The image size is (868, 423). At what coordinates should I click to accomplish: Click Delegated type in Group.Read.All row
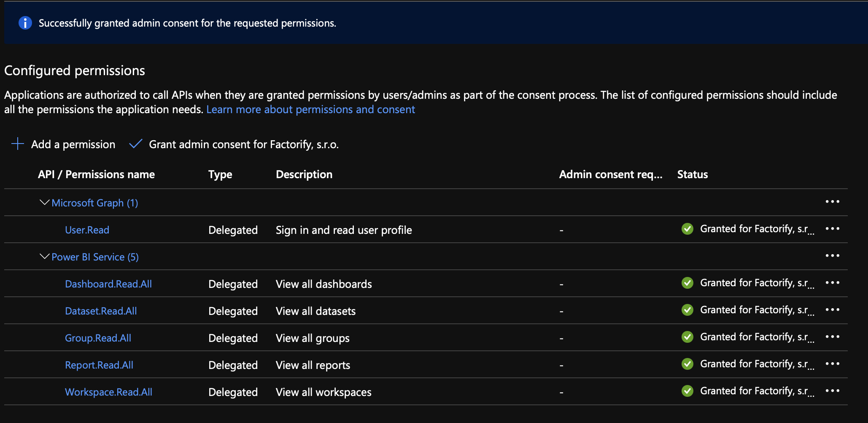[x=233, y=338]
